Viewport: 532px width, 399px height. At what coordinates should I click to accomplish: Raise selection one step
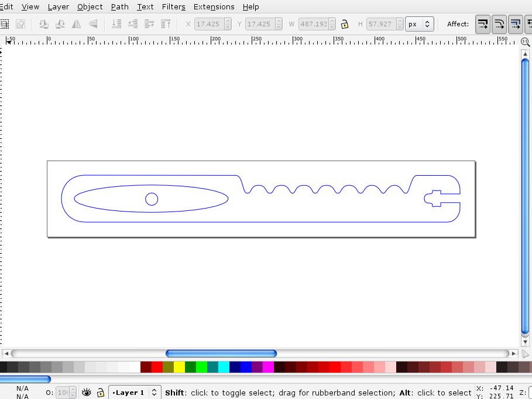[149, 24]
